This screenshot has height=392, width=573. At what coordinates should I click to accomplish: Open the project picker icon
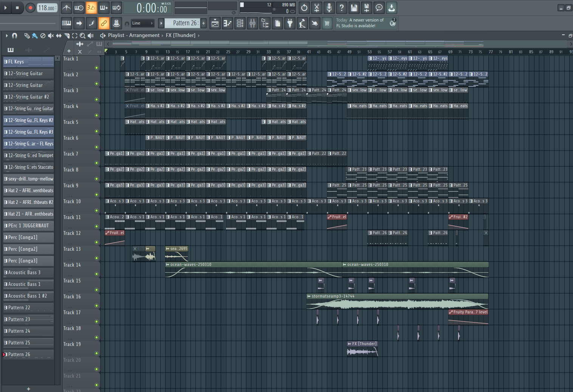277,23
